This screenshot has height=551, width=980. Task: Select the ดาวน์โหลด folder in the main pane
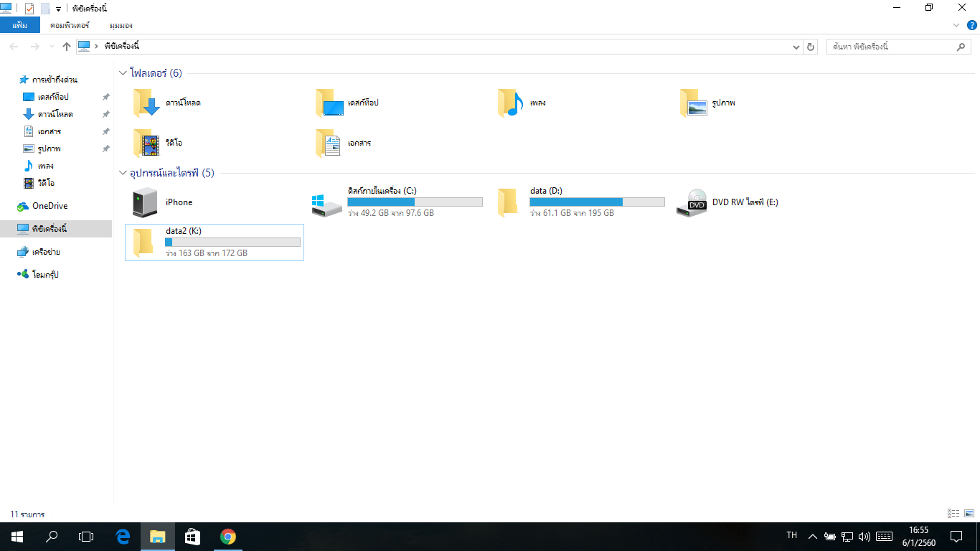click(x=168, y=103)
